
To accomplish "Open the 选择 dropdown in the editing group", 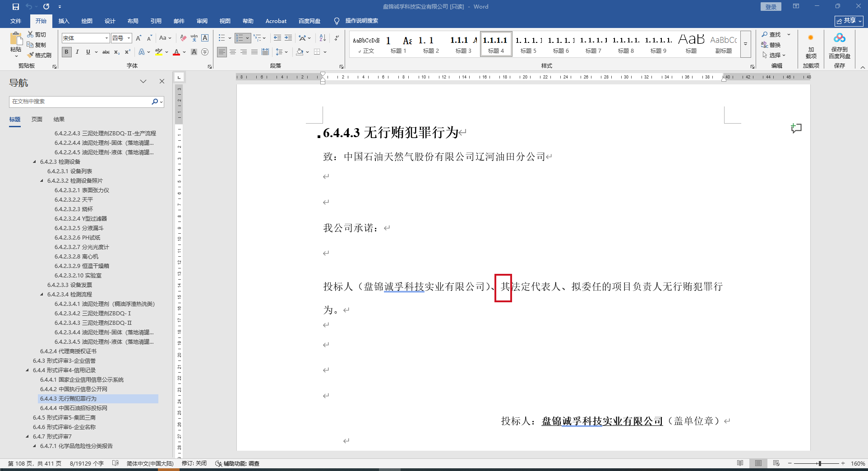I will 774,55.
